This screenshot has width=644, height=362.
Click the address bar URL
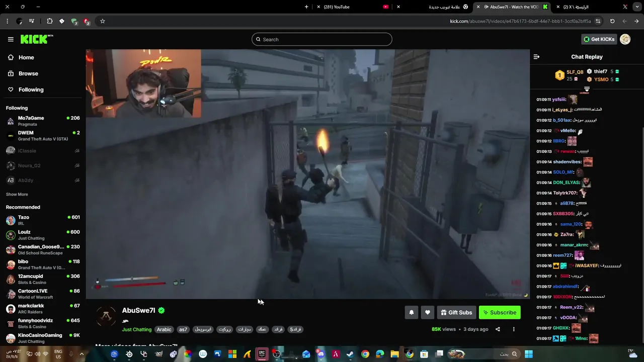tap(520, 21)
